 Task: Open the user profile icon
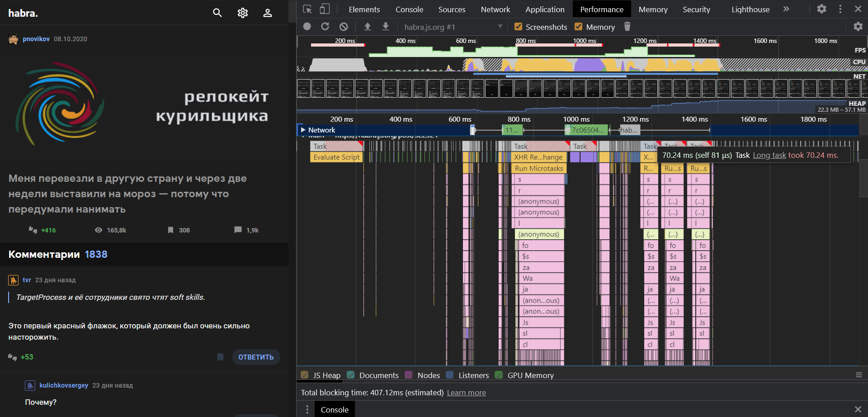[268, 13]
